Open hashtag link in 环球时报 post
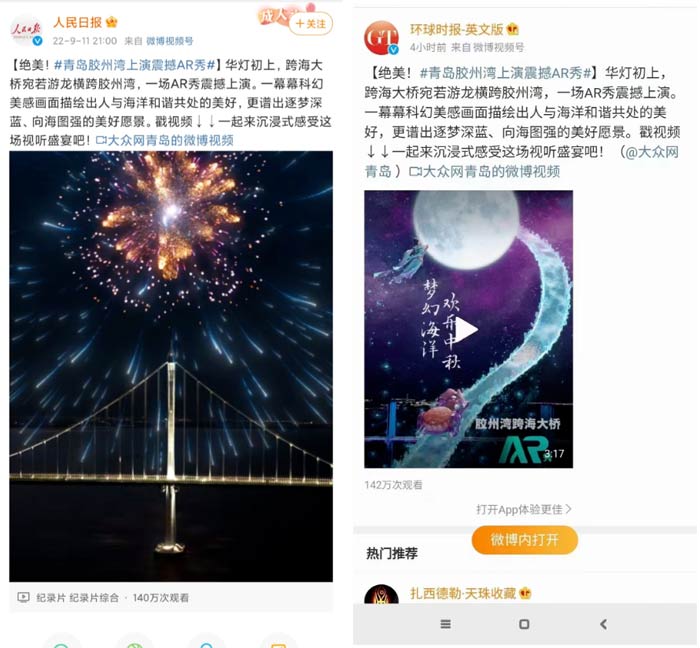Image resolution: width=700 pixels, height=648 pixels. coord(505,73)
